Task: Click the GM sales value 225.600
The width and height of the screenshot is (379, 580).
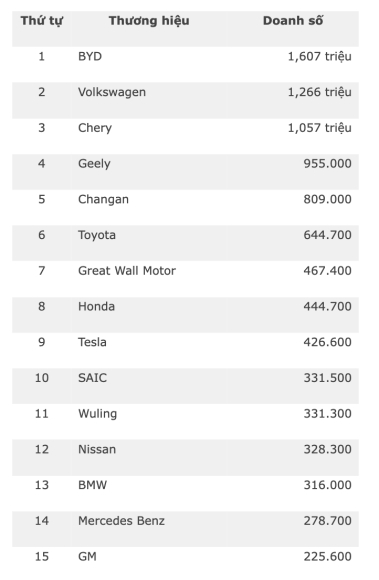Action: coord(327,557)
